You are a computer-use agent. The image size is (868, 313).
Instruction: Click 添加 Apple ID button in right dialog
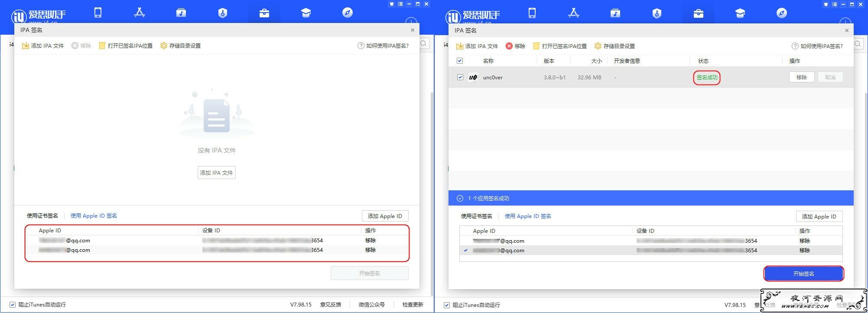[x=819, y=216]
